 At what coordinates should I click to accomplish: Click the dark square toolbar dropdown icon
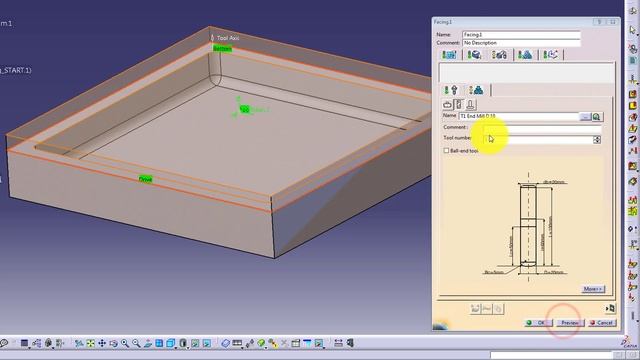click(25, 344)
